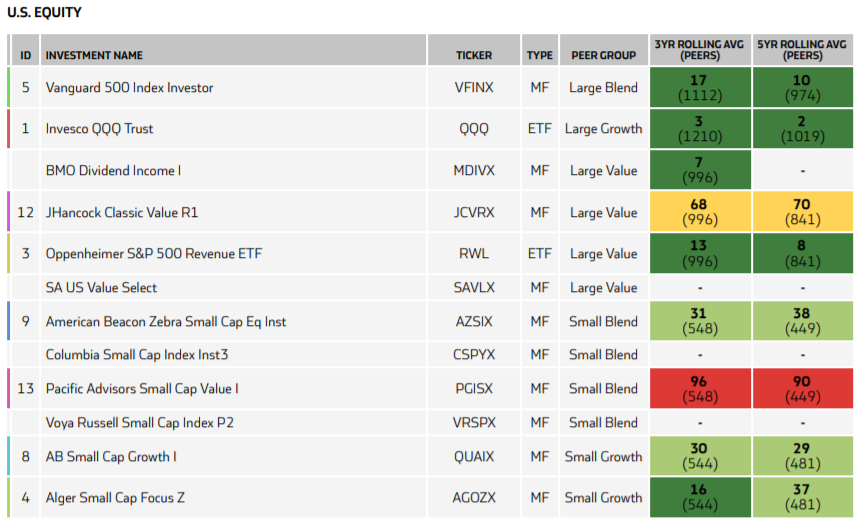Screen dimensions: 859x526
Task: Select Voya Russell Small Cap Index P2
Action: pyautogui.click(x=139, y=422)
